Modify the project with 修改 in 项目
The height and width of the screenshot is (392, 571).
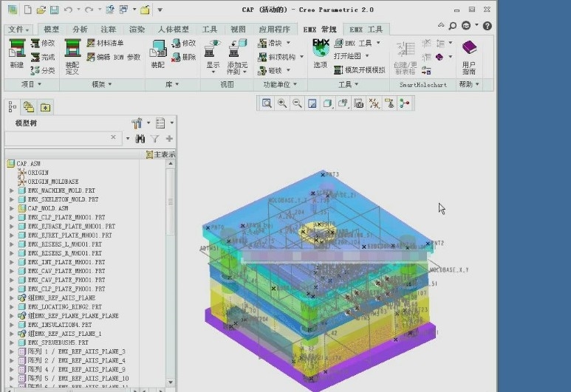(x=43, y=44)
